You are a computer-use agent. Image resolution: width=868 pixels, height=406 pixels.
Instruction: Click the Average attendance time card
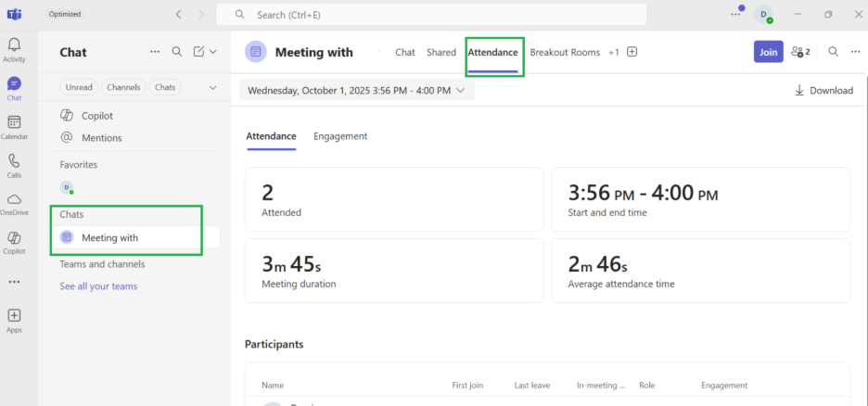pos(700,271)
